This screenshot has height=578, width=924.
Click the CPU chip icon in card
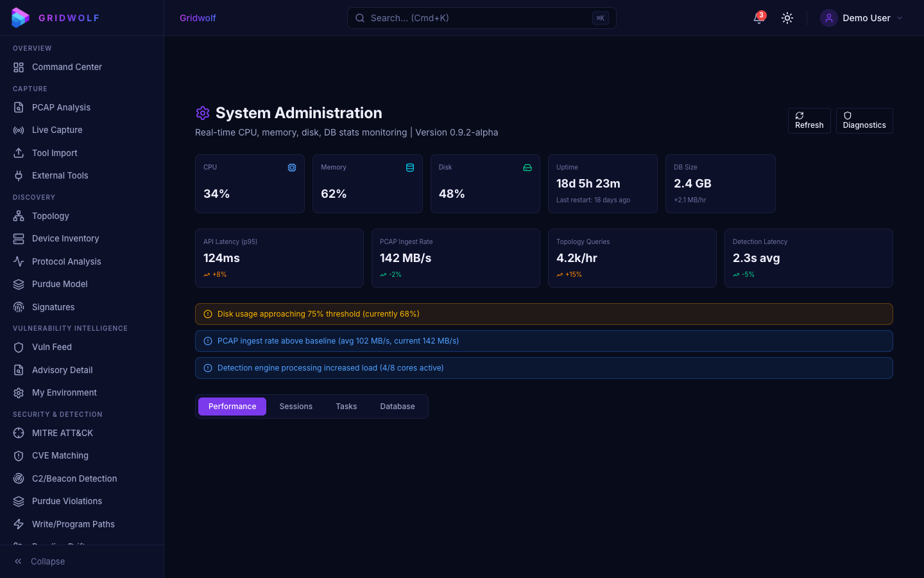pyautogui.click(x=292, y=168)
